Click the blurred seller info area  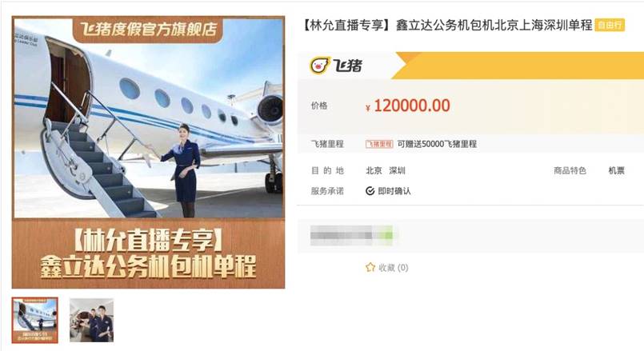[351, 236]
